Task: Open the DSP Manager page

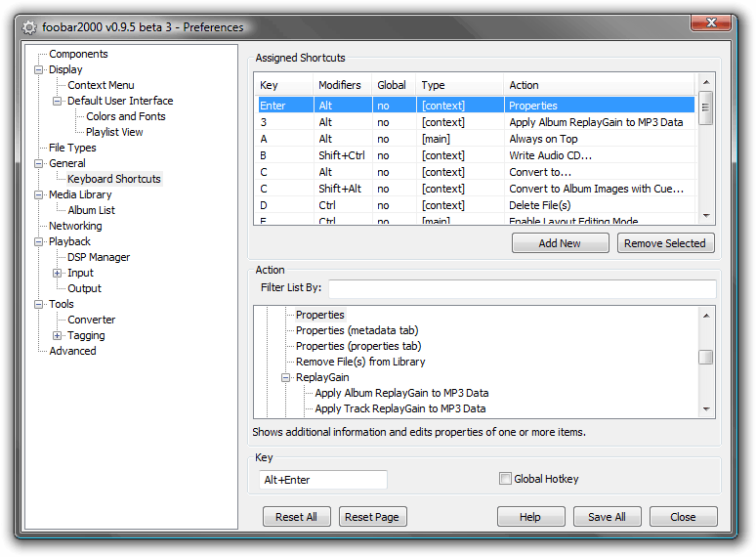Action: pos(99,257)
